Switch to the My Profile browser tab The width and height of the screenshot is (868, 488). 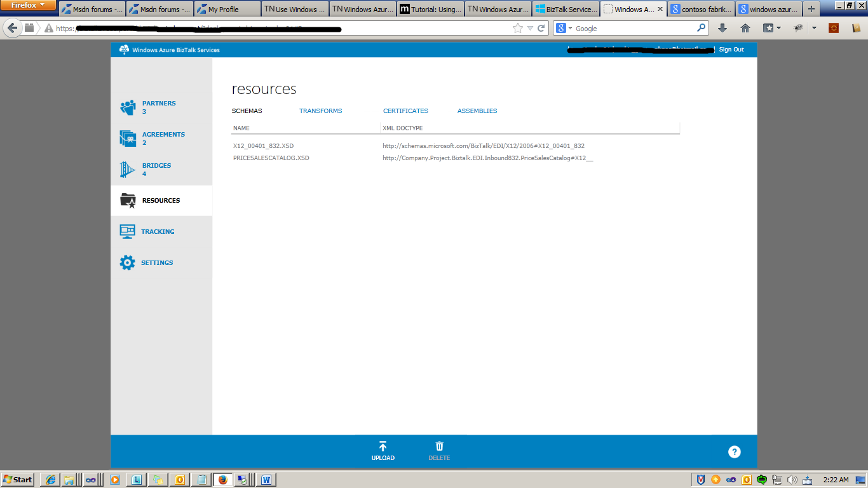coord(227,9)
